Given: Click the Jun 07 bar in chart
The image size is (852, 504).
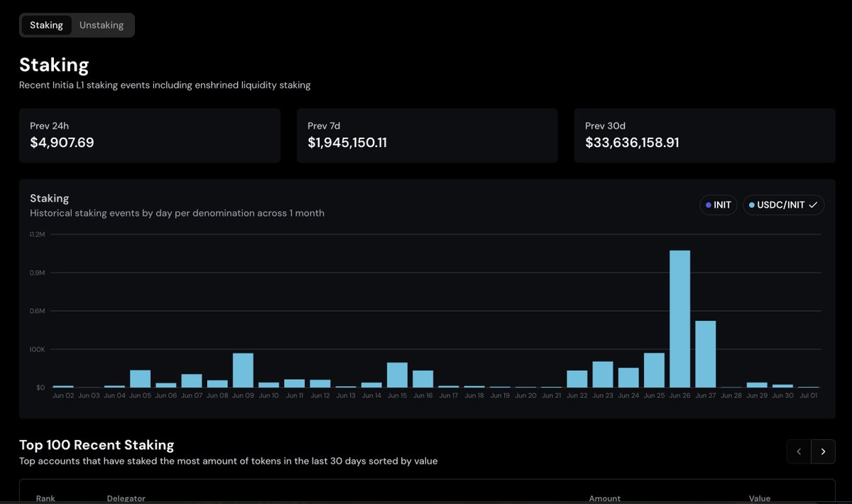Looking at the screenshot, I should point(192,380).
